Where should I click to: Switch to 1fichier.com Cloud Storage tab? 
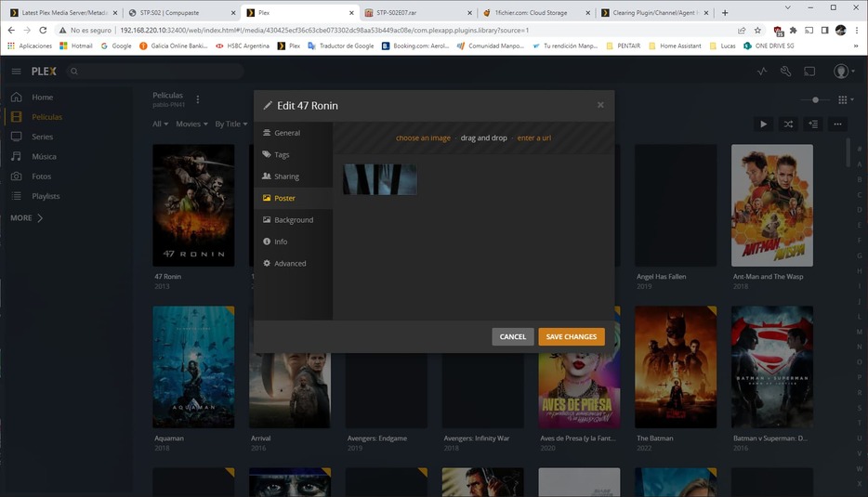coord(537,12)
